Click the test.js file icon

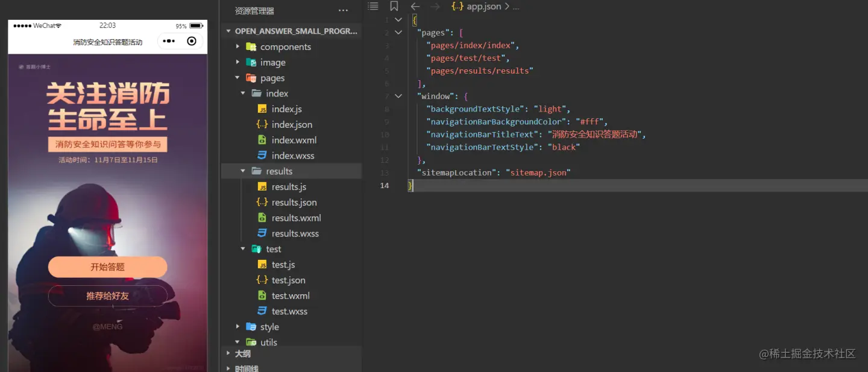click(x=262, y=265)
